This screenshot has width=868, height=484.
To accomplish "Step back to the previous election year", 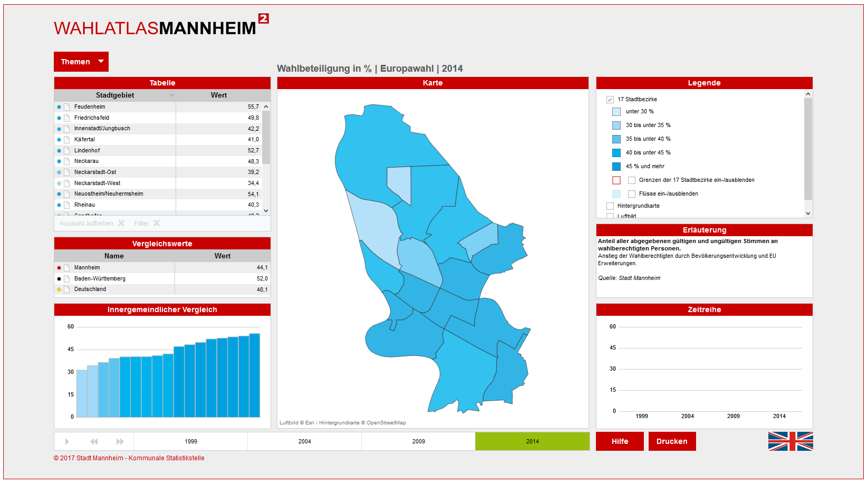I will [94, 441].
